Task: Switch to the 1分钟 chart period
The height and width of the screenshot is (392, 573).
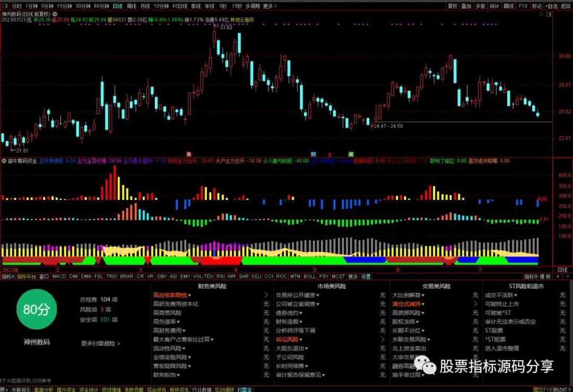Action: (x=31, y=6)
